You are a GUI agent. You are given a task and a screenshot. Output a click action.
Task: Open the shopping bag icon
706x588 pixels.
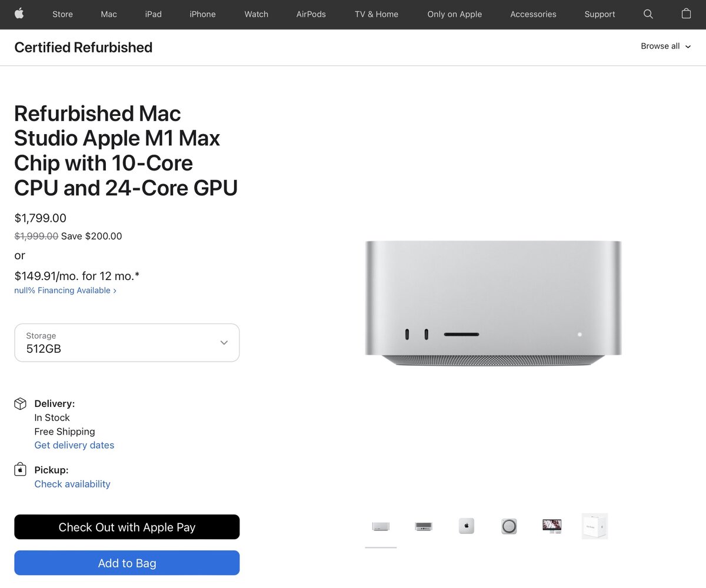click(686, 14)
